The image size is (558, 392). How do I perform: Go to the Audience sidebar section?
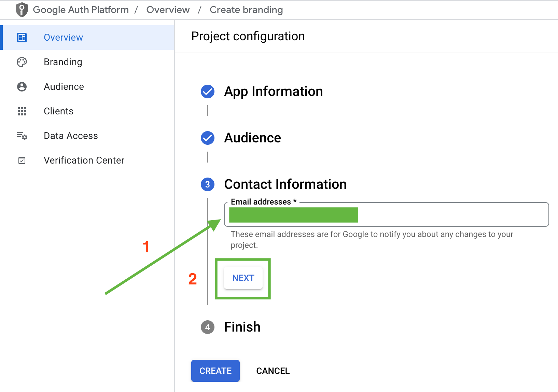pyautogui.click(x=88, y=87)
